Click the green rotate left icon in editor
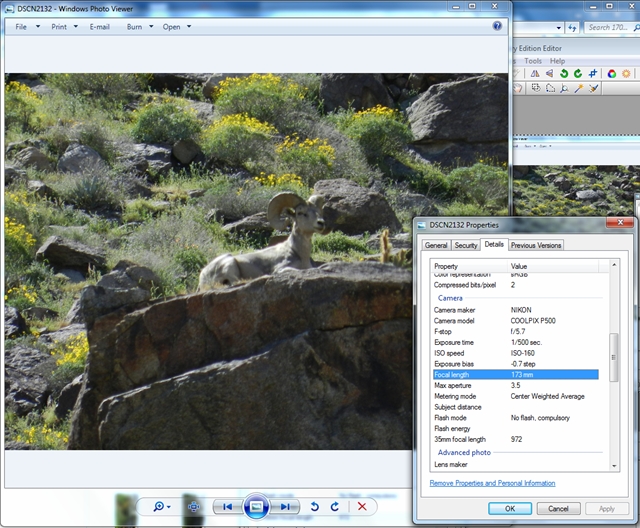The height and width of the screenshot is (528, 640). [x=564, y=73]
